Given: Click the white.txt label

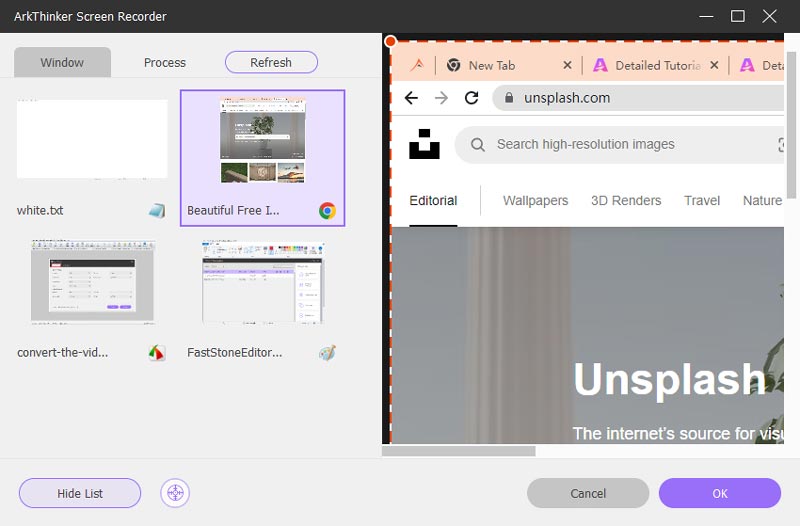Looking at the screenshot, I should pyautogui.click(x=40, y=210).
